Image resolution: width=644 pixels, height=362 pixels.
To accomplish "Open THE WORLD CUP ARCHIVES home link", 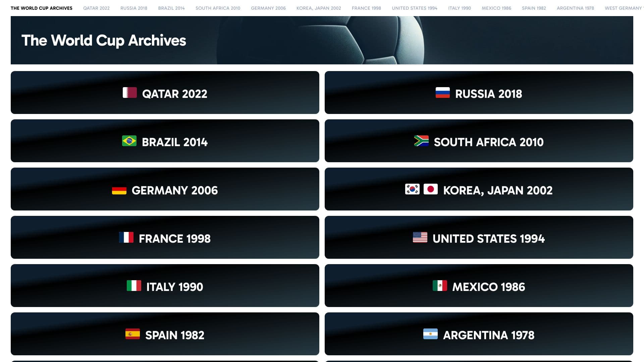I will coord(41,8).
